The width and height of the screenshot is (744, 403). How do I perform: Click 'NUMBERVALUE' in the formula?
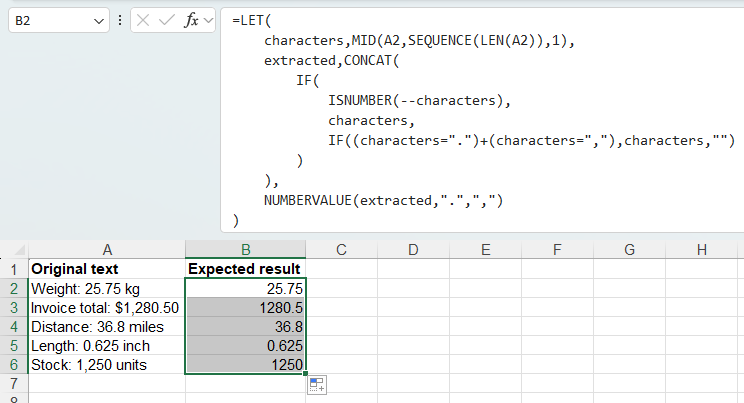307,200
